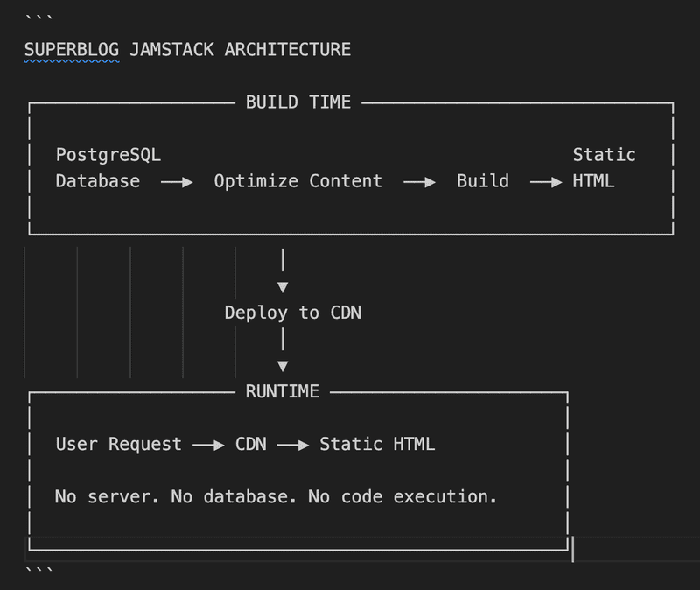Click the Deploy to CDN text
This screenshot has width=700, height=590.
(292, 313)
